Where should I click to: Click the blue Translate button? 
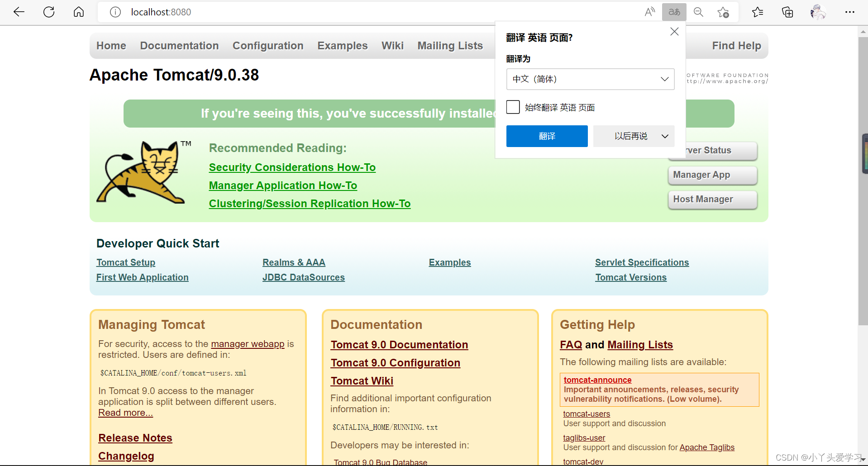pos(547,136)
